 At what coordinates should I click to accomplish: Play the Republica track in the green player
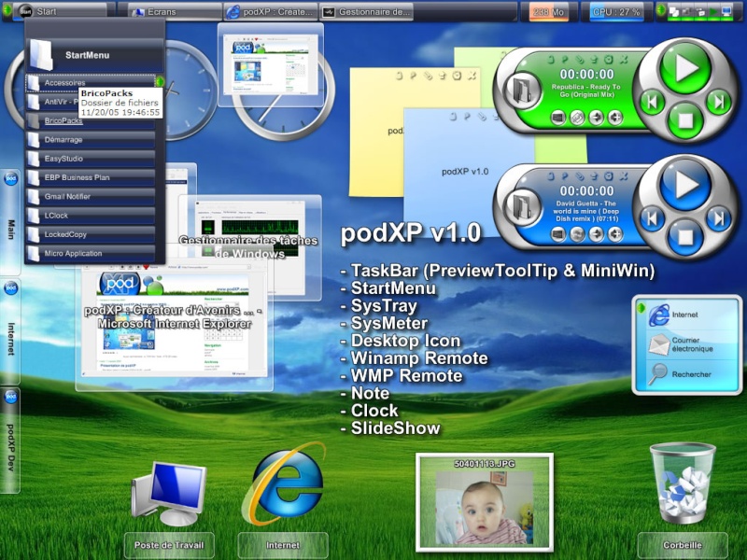click(x=684, y=68)
